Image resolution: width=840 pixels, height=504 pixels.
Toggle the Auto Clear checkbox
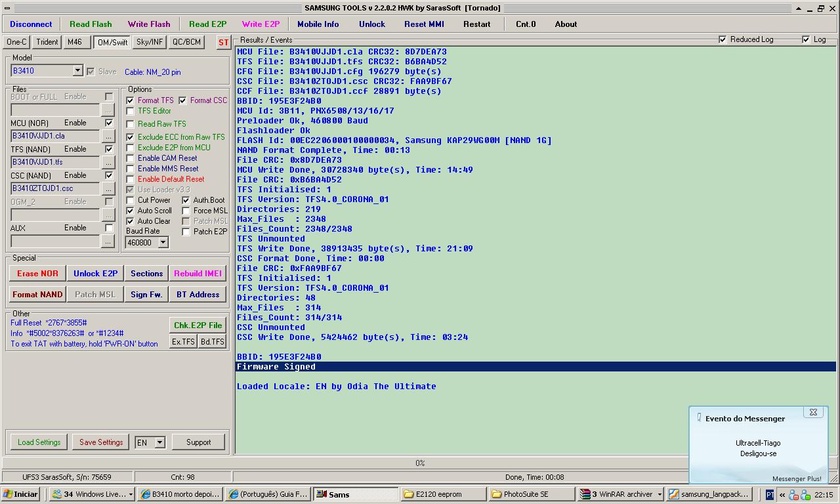130,221
